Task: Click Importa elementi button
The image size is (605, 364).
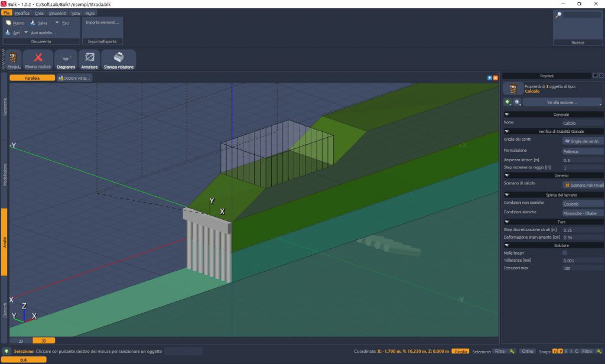Action: (x=102, y=22)
